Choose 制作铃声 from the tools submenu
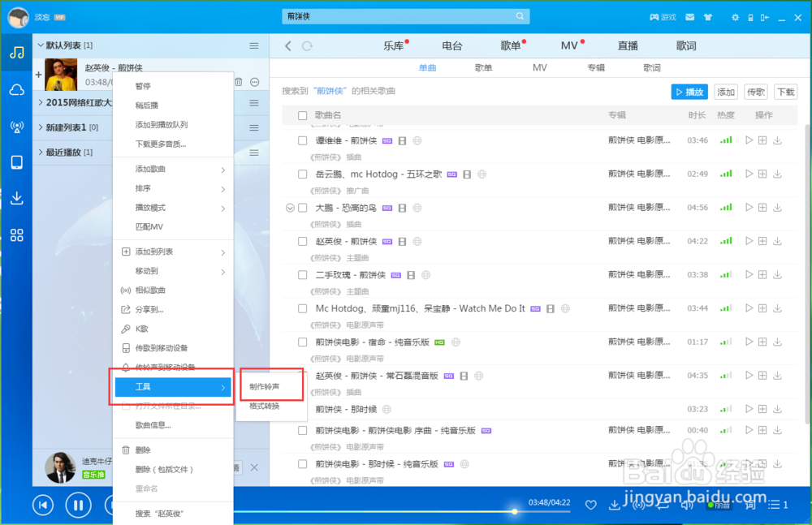The width and height of the screenshot is (812, 525). (x=271, y=387)
